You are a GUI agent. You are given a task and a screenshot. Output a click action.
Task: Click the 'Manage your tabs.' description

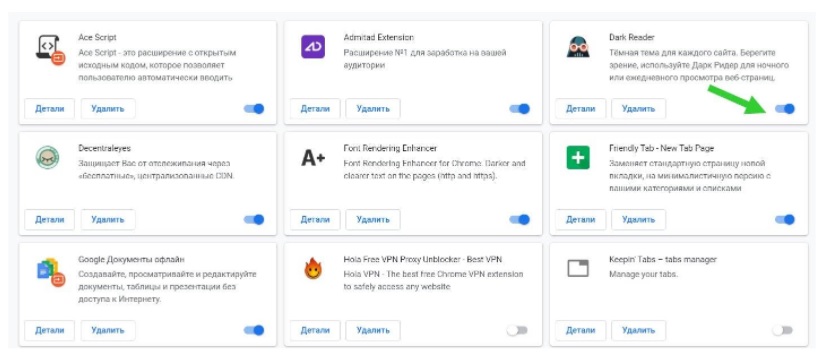click(644, 274)
